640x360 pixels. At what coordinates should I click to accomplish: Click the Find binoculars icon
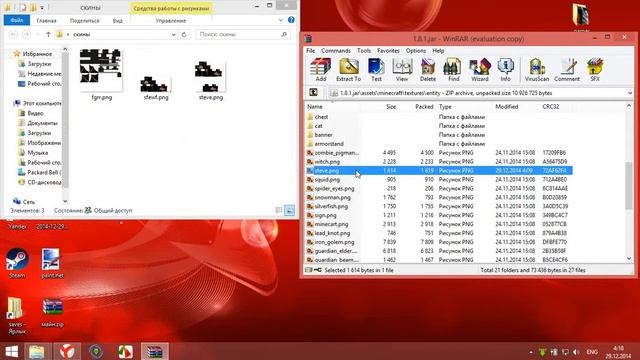pos(453,70)
